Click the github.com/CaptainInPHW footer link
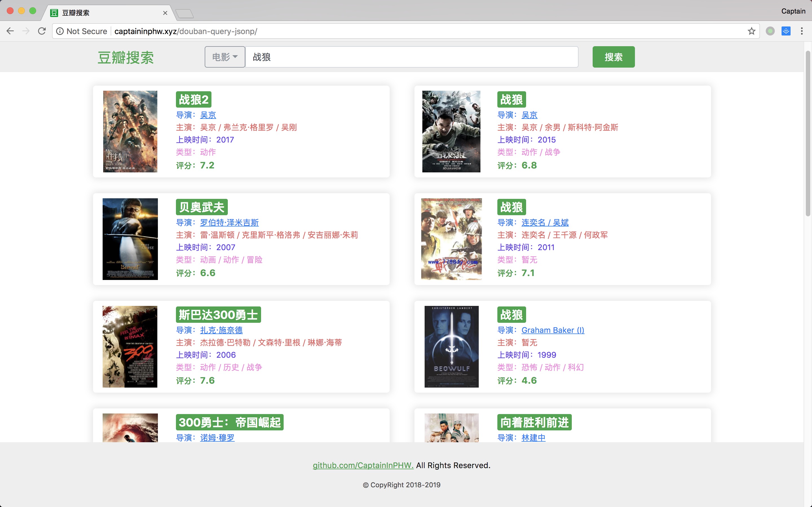Image resolution: width=812 pixels, height=507 pixels. pos(363,465)
